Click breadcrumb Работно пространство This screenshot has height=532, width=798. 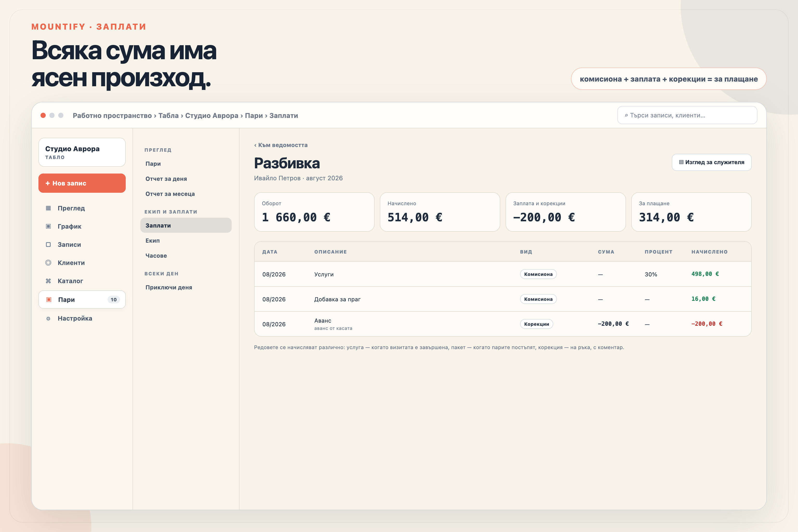(x=112, y=116)
